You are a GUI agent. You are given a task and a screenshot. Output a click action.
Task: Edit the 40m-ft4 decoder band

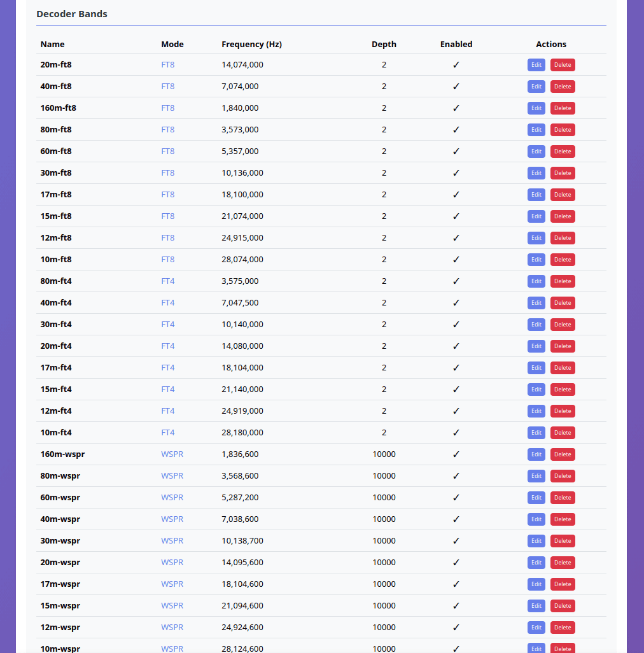[x=536, y=302]
